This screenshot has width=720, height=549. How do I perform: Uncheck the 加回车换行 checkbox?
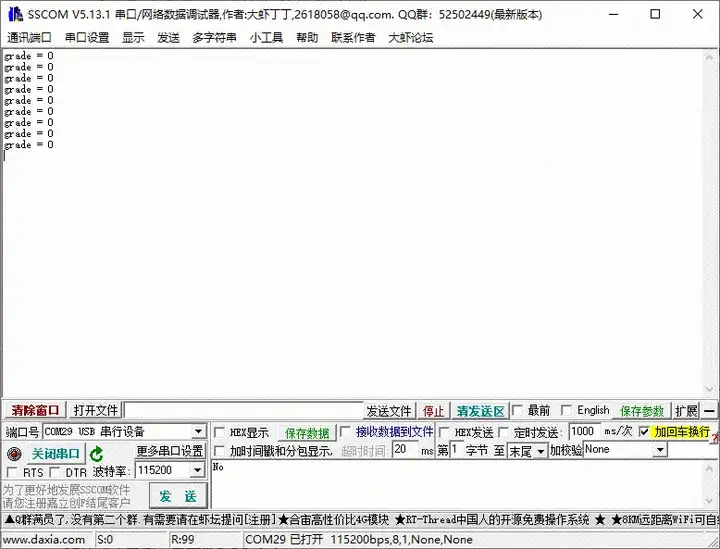[644, 432]
